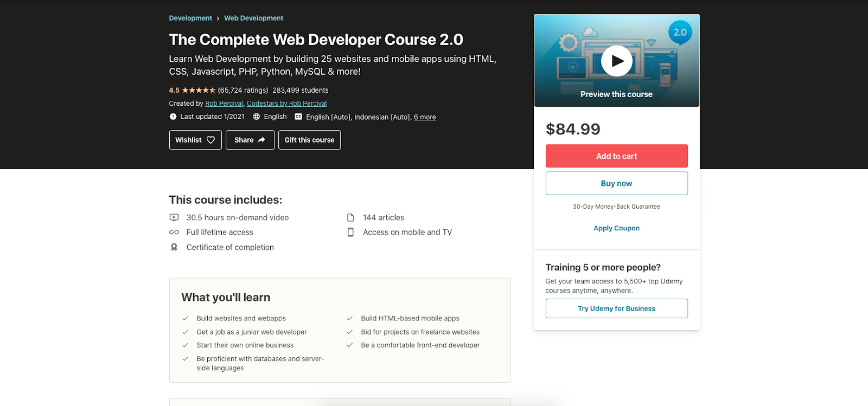Click checkmark beside Get a job as junior developer
Image resolution: width=868 pixels, height=406 pixels.
pos(185,332)
